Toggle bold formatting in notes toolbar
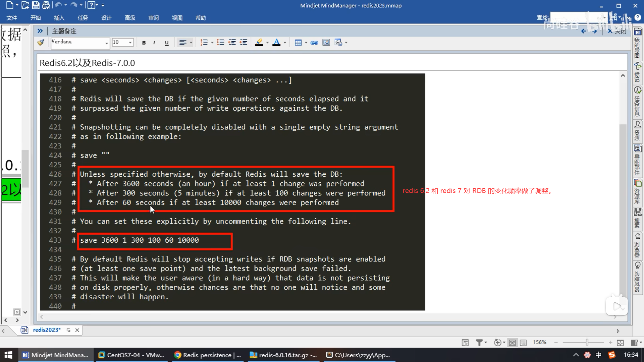 pyautogui.click(x=144, y=43)
